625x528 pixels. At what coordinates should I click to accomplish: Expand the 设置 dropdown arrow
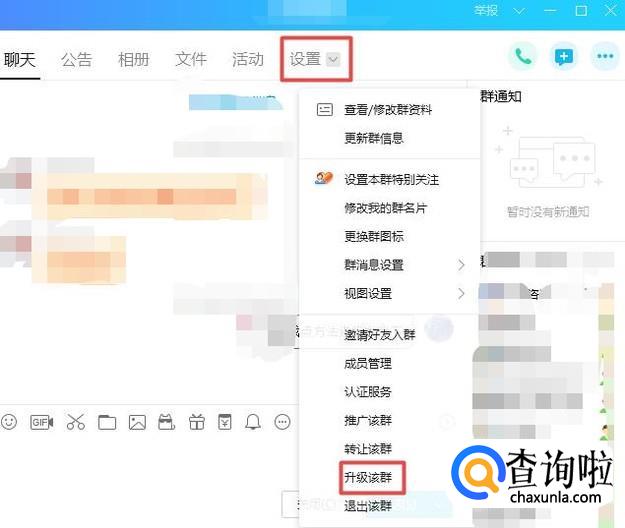coord(333,60)
